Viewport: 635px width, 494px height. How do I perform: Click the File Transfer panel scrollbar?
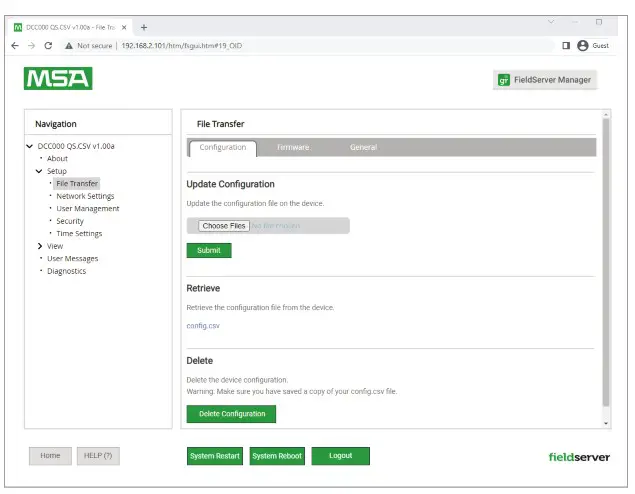[x=606, y=262]
